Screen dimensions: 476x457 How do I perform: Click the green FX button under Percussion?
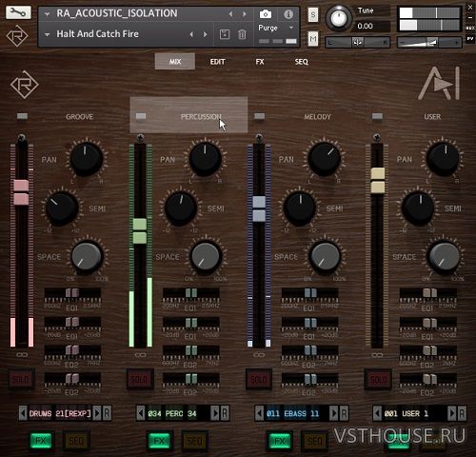click(159, 441)
